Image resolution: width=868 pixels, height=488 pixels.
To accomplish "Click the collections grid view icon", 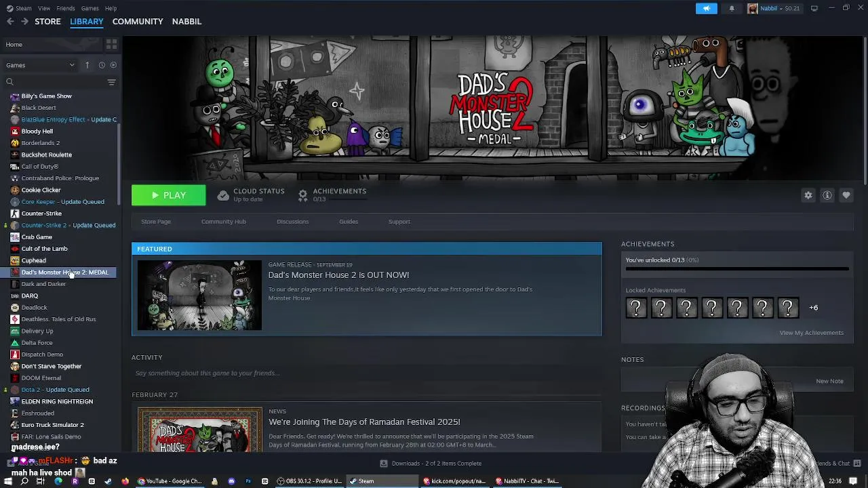I will 111,44.
